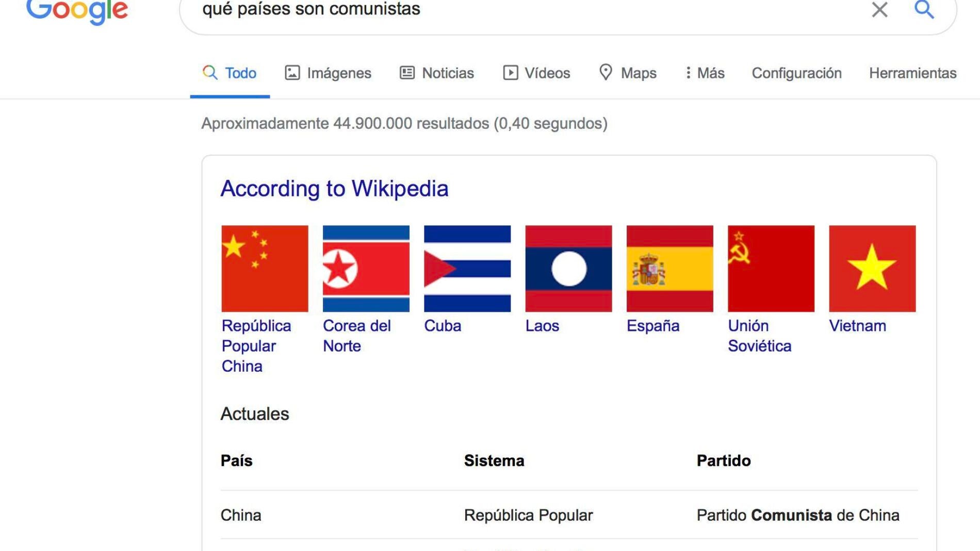
Task: Expand the Más menu
Action: [705, 73]
